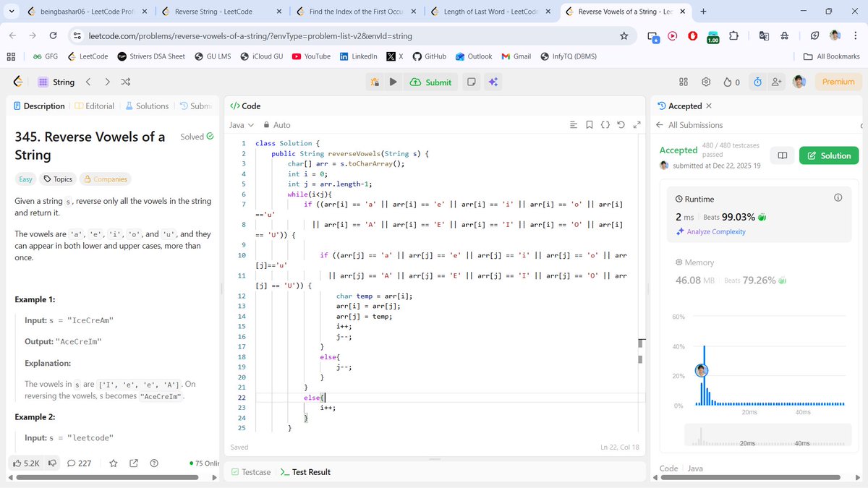Viewport: 868px width, 488px height.
Task: Open the notepad icon next to Submit
Action: coord(471,82)
